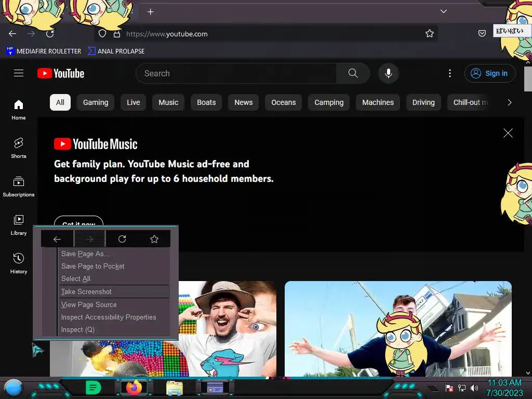Click the Firefox taskbar icon
The image size is (532, 399).
[x=134, y=388]
